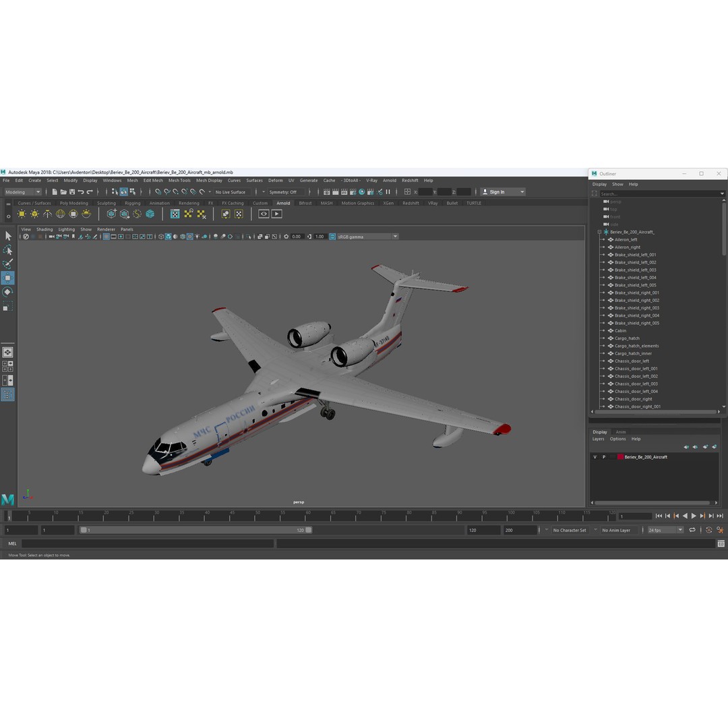Image resolution: width=728 pixels, height=728 pixels.
Task: Open the Script Editor icon at bottom right
Action: coord(721,544)
